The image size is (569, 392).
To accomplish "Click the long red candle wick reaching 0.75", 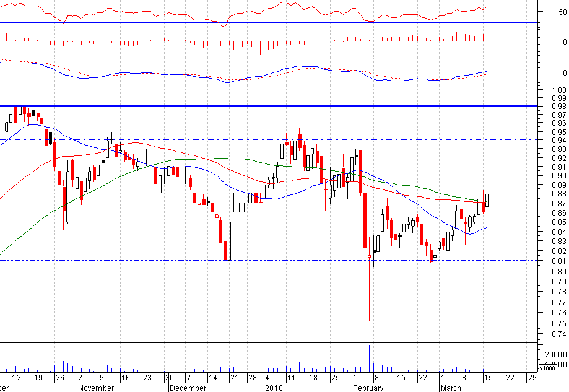I will click(370, 289).
